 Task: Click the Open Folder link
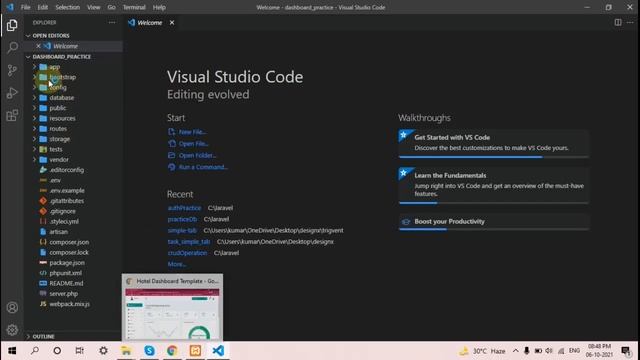point(197,156)
